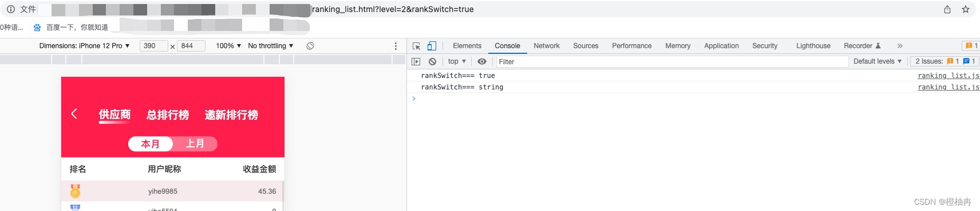Screen dimensions: 980x211
Task: Switch to the Console tab
Action: coord(507,46)
